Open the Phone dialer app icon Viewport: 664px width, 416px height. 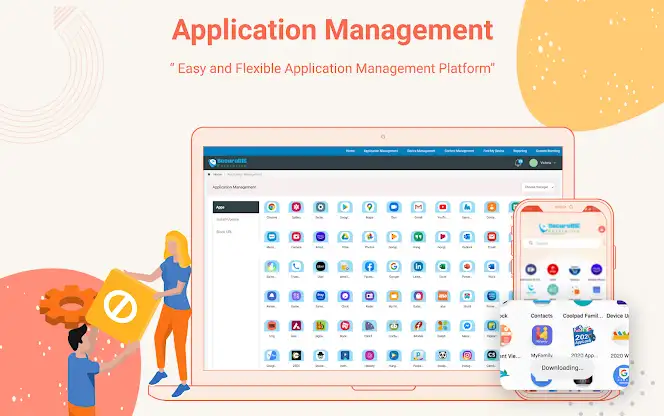(296, 266)
